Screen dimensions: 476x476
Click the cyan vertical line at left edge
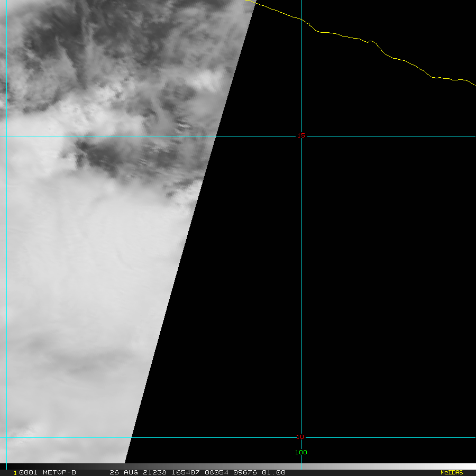click(6, 238)
